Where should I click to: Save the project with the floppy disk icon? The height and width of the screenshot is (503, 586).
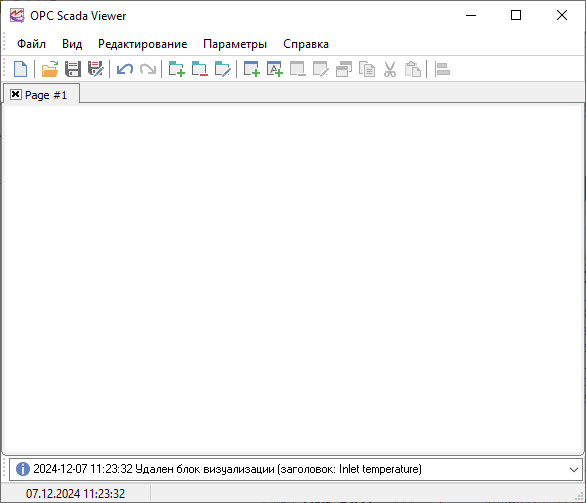point(73,69)
